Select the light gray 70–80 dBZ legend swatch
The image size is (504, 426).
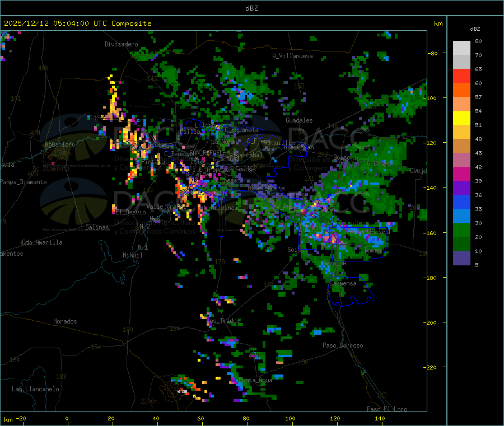461,48
